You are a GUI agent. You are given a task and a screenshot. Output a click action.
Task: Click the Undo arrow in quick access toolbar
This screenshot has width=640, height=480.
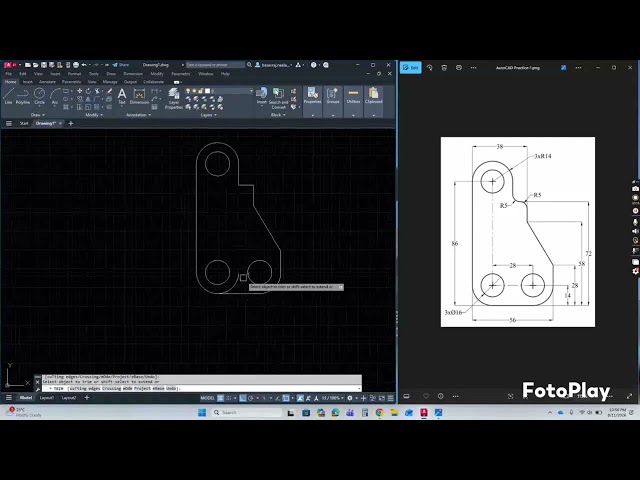[84, 65]
